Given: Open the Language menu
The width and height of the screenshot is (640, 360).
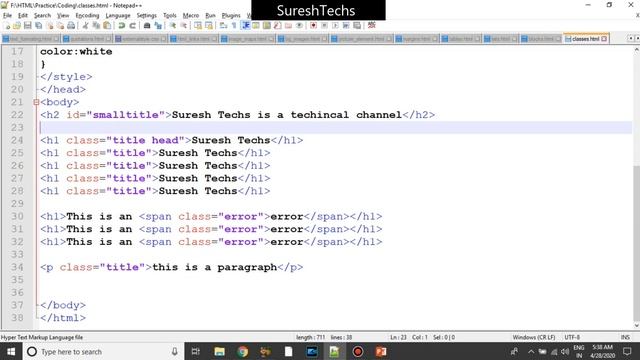Looking at the screenshot, I should click(x=118, y=16).
